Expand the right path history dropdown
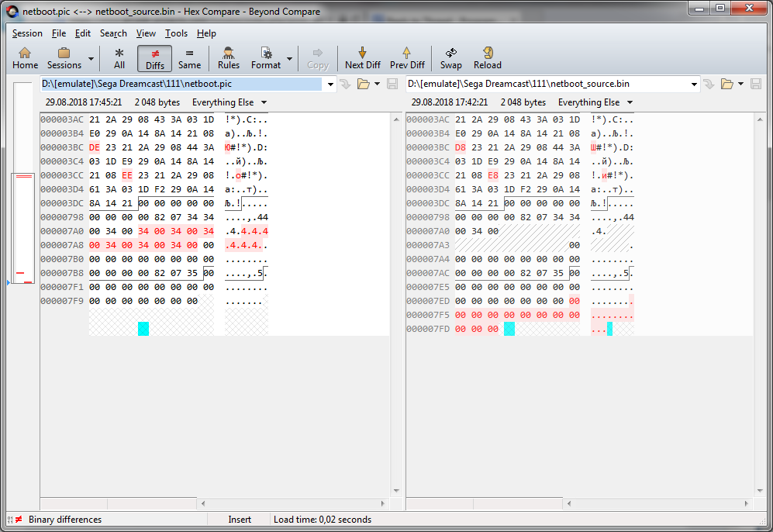 coord(694,85)
